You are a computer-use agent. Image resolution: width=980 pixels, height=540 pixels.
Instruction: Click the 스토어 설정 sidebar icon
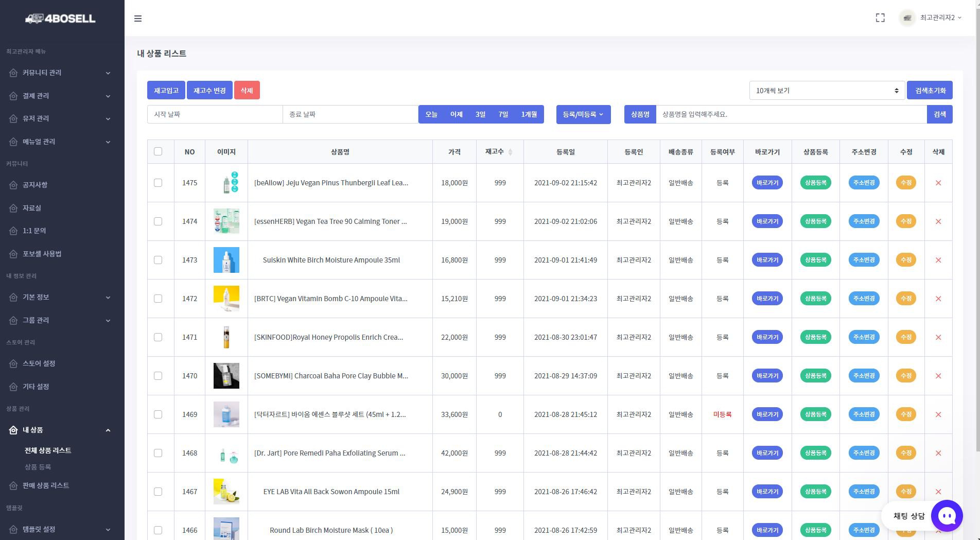tap(13, 363)
